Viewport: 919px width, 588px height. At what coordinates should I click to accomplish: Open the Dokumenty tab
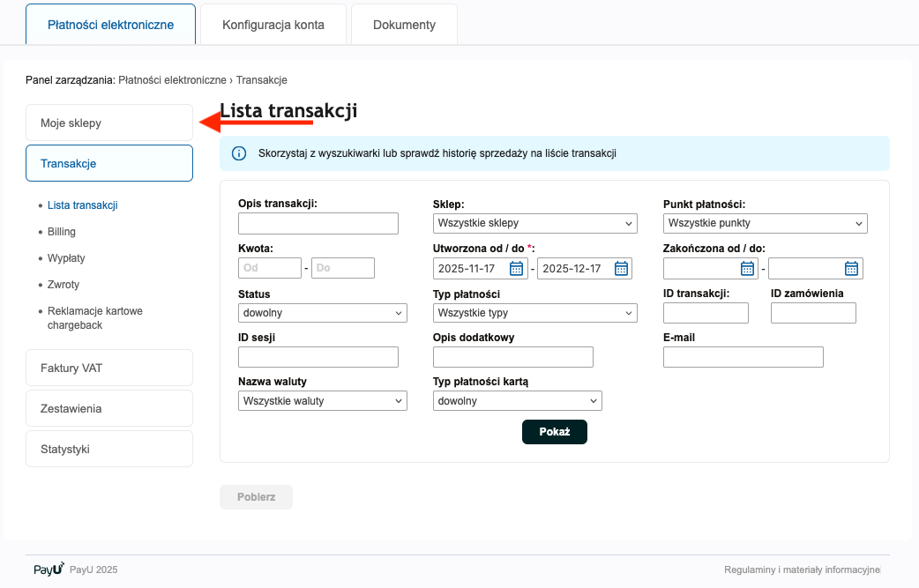tap(404, 25)
